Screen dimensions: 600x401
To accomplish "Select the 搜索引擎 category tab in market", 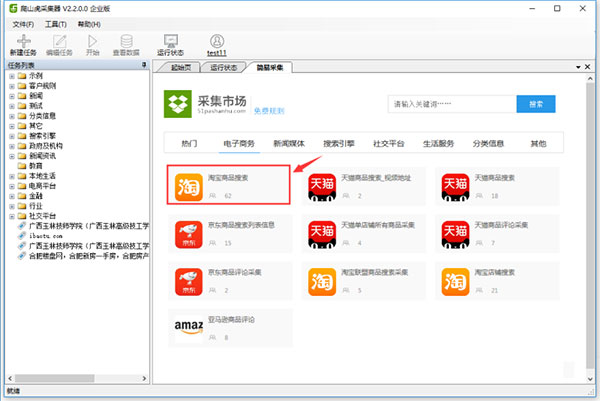I will pos(339,143).
